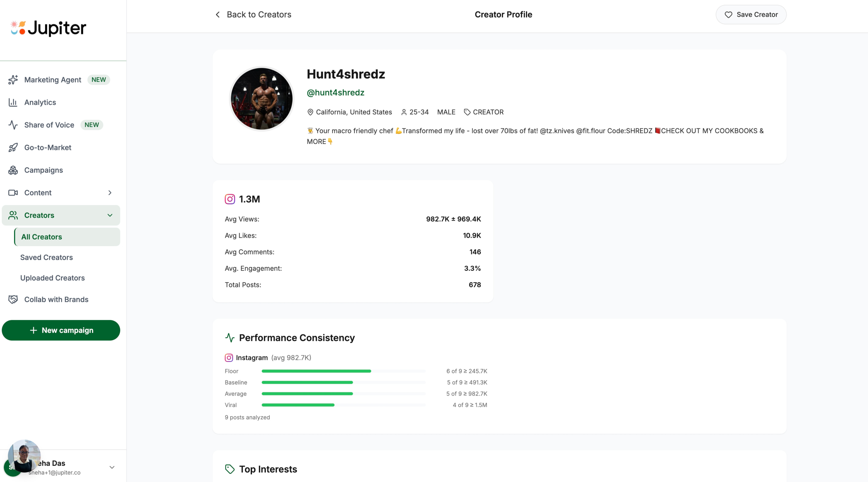868x482 pixels.
Task: Click the Hunt4shredz profile picture
Action: pyautogui.click(x=262, y=98)
